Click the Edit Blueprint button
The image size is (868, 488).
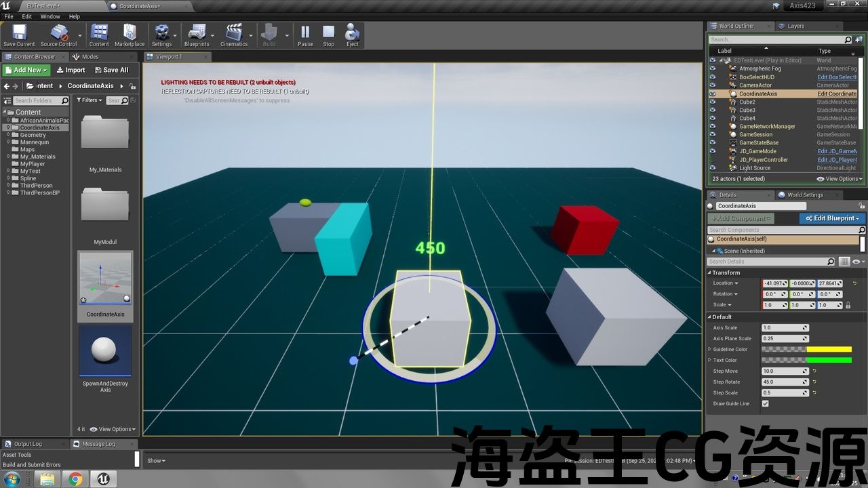[831, 218]
